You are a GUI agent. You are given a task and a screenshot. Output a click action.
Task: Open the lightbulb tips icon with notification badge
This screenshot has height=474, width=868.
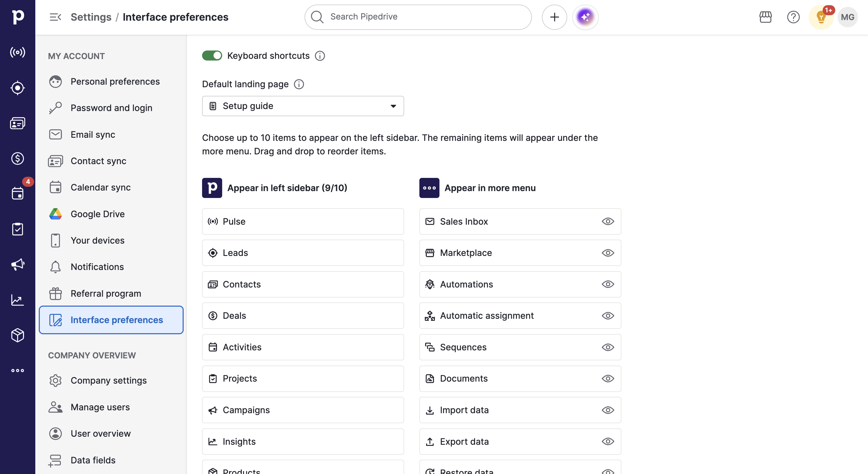coord(821,17)
